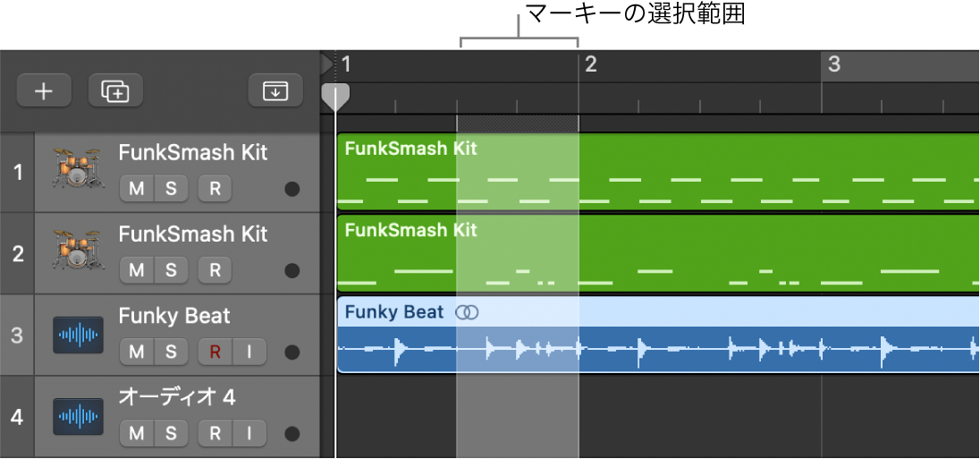Select the オーディオ 4 track name
This screenshot has width=980, height=459.
click(177, 397)
